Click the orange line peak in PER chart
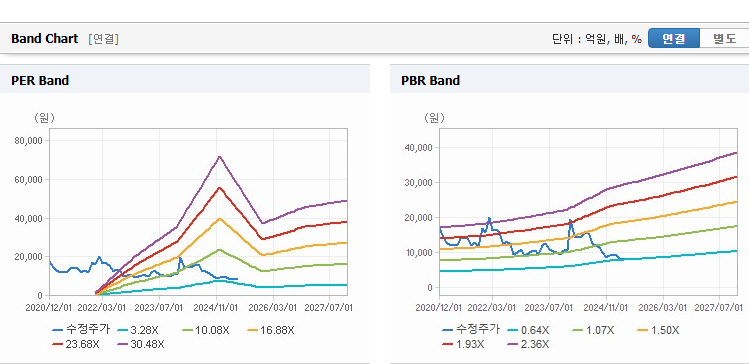The width and height of the screenshot is (749, 364). [219, 219]
